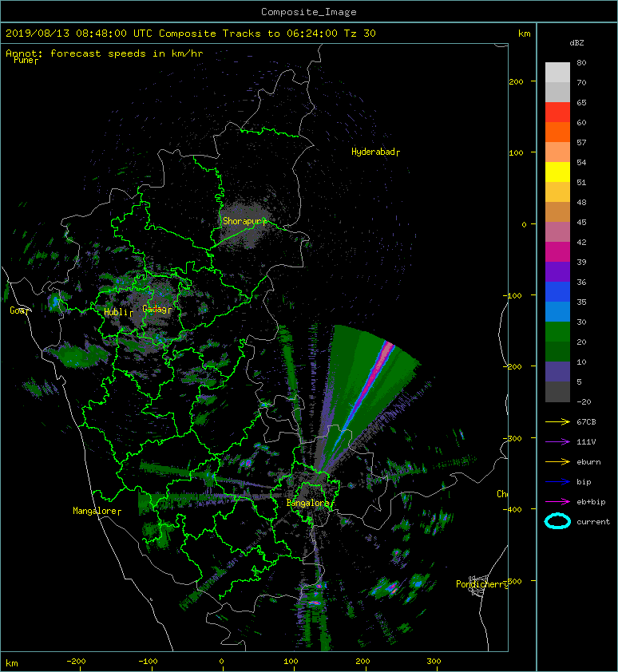Click the gray echo cluster around Shorapur

pos(247,223)
